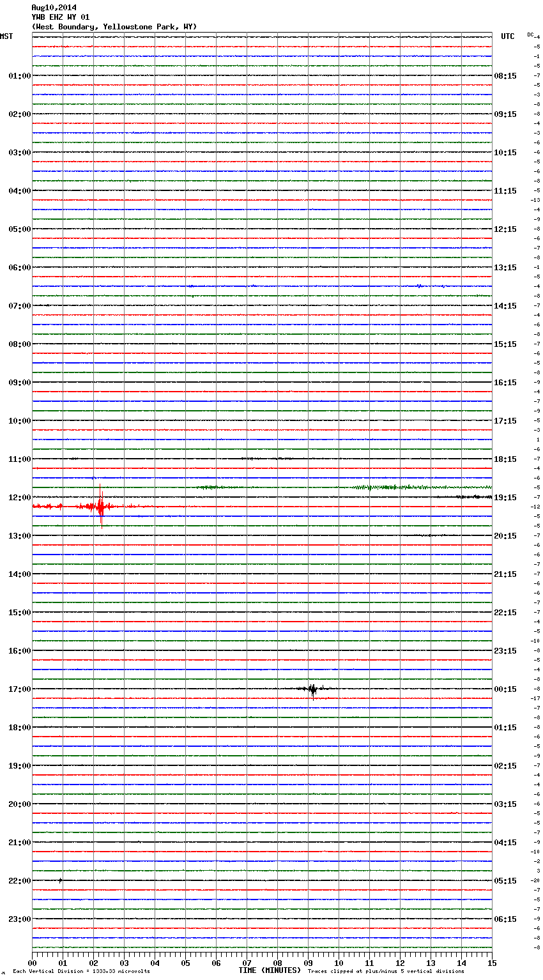Click the date label Aug10,2014
The image size is (543, 980).
(54, 8)
